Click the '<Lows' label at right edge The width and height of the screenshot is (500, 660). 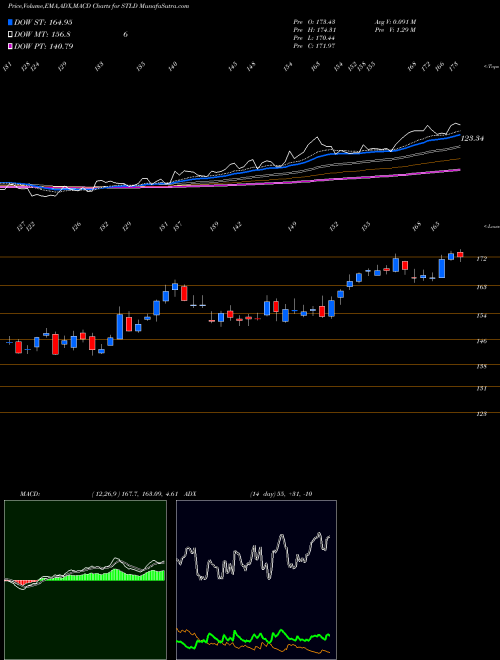tap(491, 226)
